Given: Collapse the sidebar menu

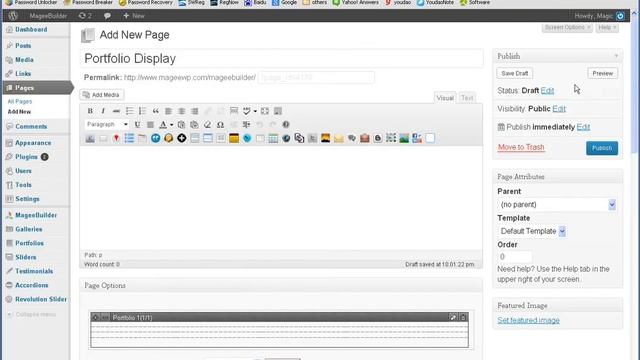Looking at the screenshot, I should tap(32, 314).
